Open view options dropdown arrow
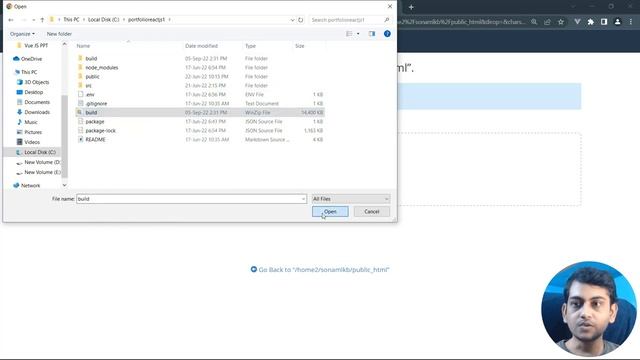 (358, 34)
